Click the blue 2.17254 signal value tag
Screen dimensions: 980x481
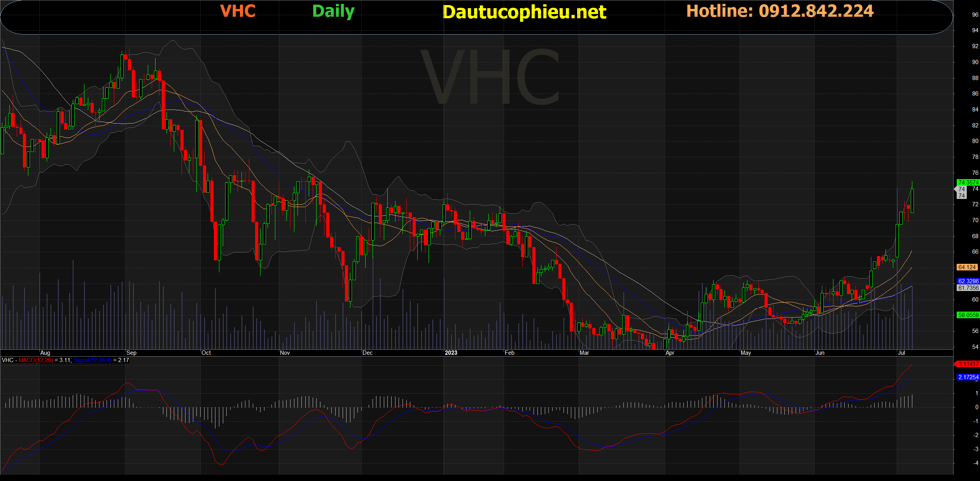click(x=968, y=377)
